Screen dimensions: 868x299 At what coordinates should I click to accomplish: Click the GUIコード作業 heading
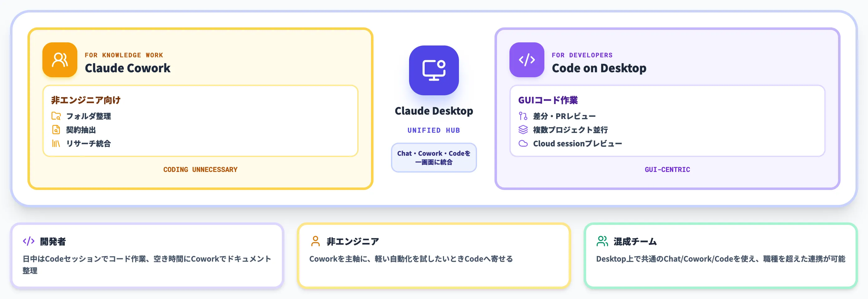[x=548, y=100]
